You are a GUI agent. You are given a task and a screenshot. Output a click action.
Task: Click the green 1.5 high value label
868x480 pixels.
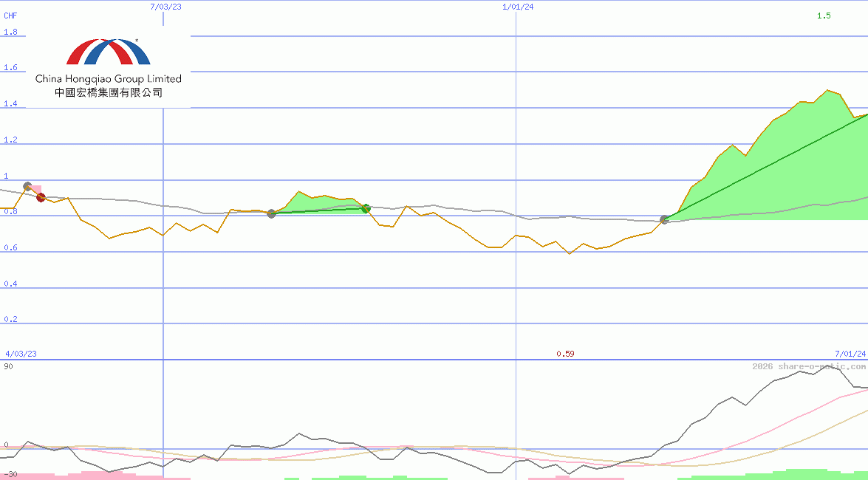(824, 16)
